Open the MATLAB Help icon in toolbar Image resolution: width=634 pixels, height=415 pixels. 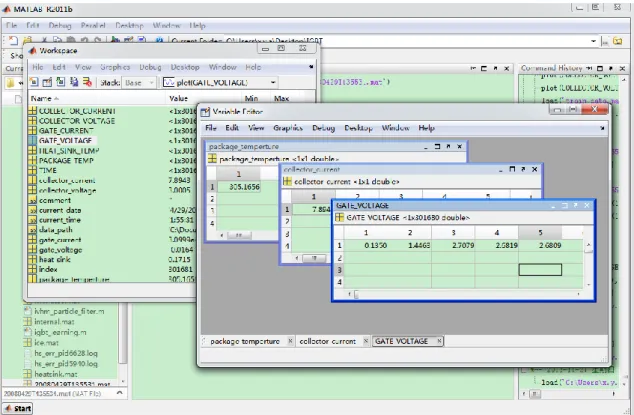159,40
